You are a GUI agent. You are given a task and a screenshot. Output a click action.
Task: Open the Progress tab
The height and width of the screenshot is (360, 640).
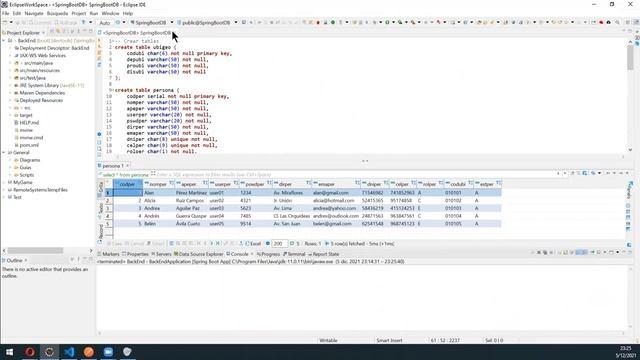[x=268, y=254]
